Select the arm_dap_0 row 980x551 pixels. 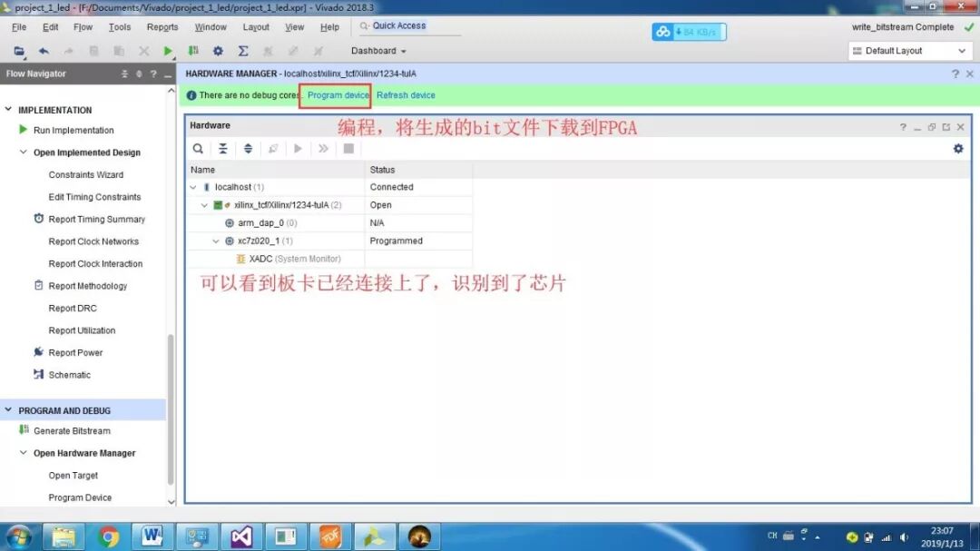tap(330, 222)
